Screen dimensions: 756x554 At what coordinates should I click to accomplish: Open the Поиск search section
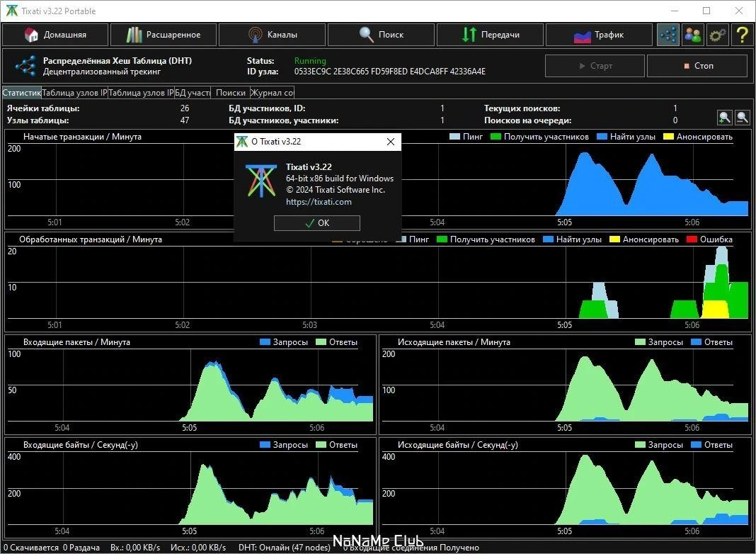381,35
